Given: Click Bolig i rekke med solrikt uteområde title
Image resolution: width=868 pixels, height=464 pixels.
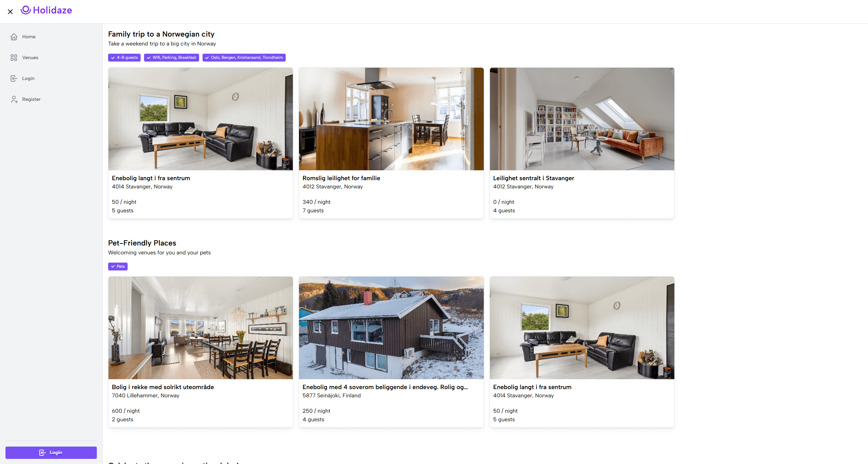Looking at the screenshot, I should [163, 387].
